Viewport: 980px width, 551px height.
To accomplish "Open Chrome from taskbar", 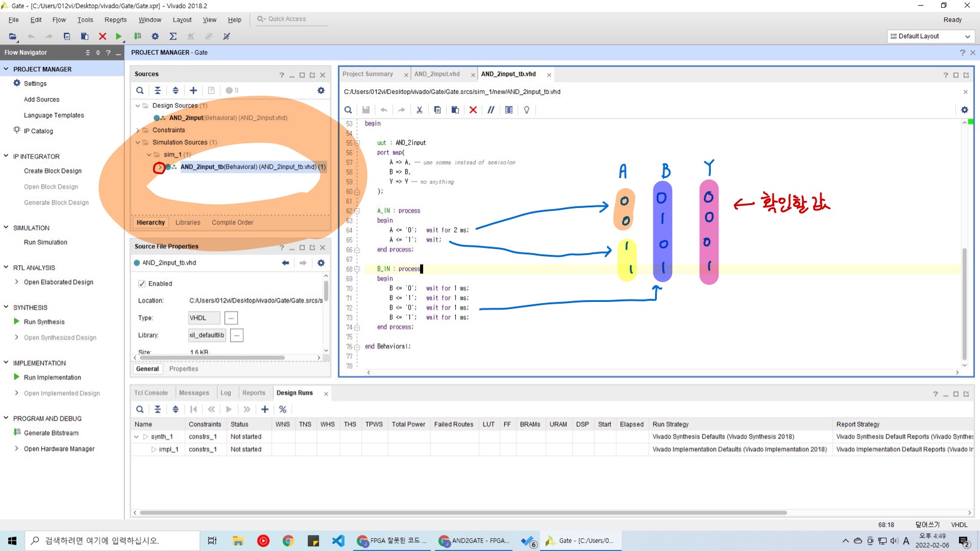I will click(288, 540).
